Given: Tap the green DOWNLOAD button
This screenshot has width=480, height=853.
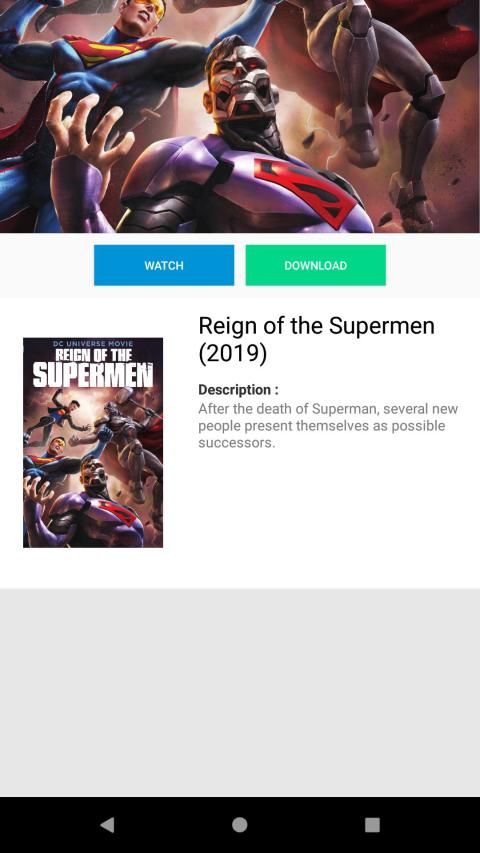Looking at the screenshot, I should click(x=316, y=265).
